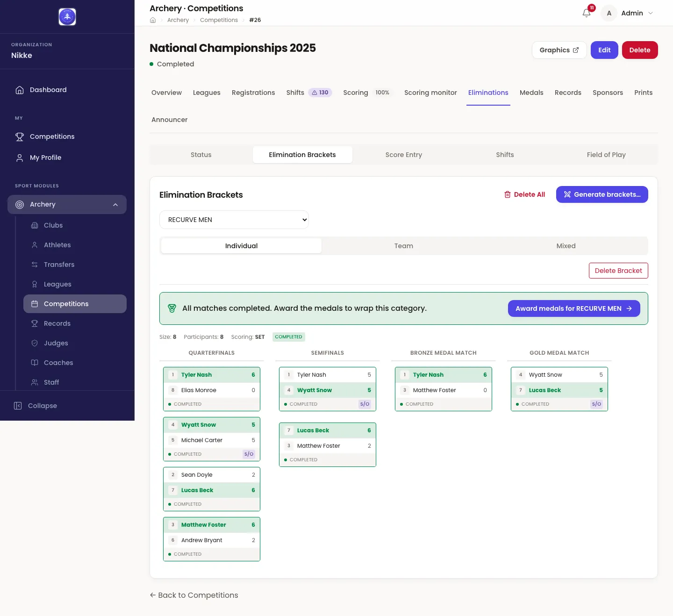This screenshot has height=616, width=673.
Task: Open Leagues under the Archery module
Action: 75,284
